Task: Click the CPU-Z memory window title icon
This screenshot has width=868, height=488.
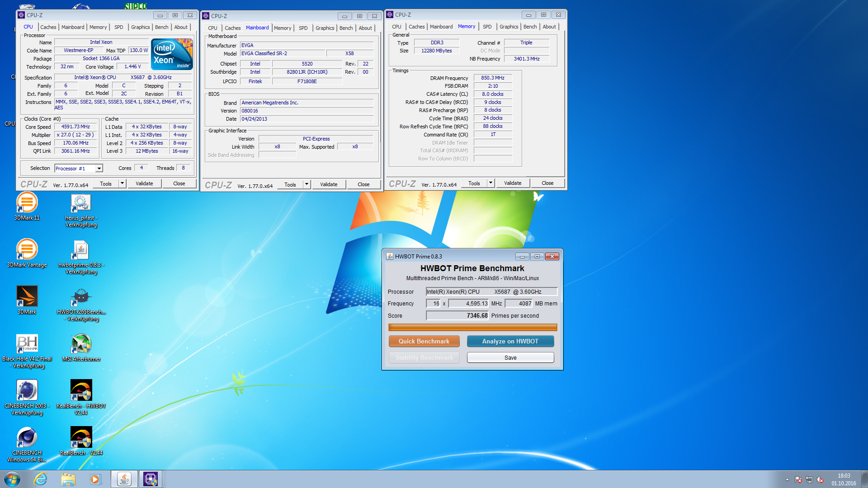Action: 390,14
